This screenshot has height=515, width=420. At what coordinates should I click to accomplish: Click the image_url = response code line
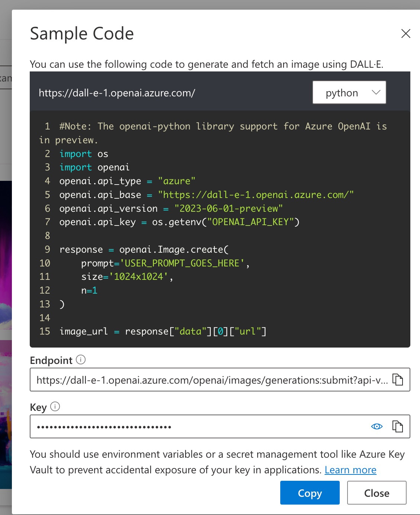[163, 331]
